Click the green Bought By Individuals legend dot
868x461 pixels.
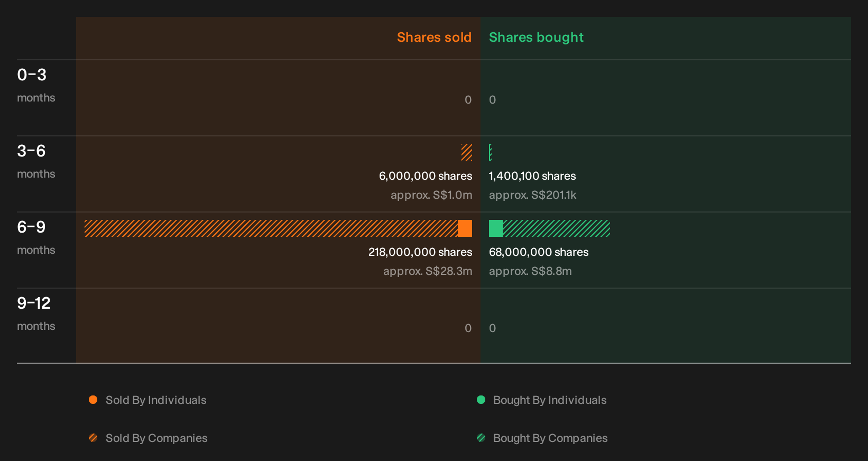[x=481, y=400]
